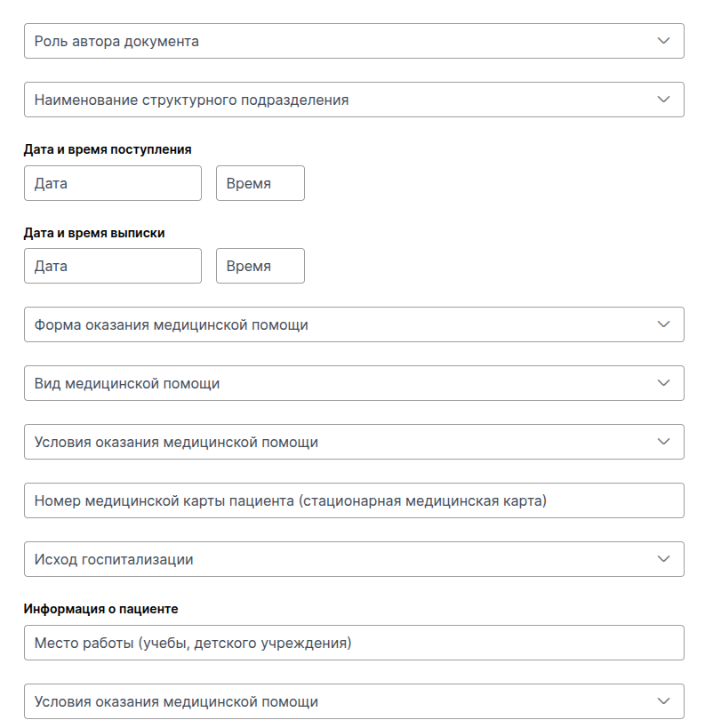
Task: Click the 'Номер медицинской карты пациента' text field
Action: (354, 500)
